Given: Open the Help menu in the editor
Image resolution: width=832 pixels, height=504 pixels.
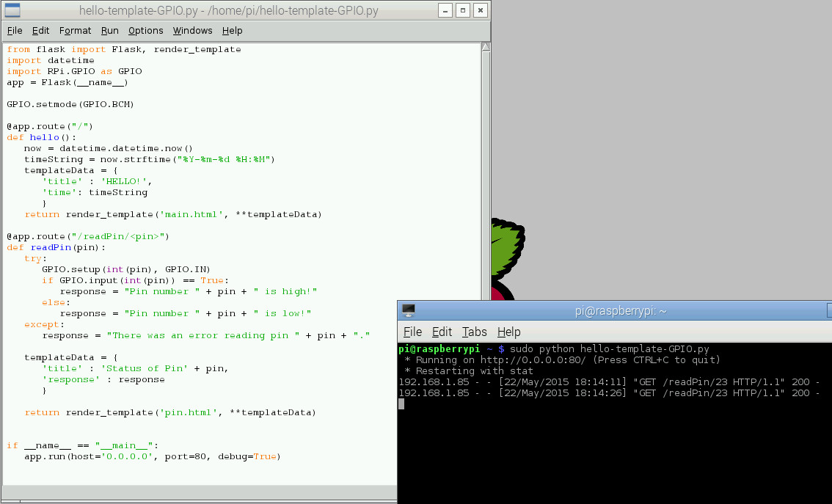Looking at the screenshot, I should (x=232, y=31).
